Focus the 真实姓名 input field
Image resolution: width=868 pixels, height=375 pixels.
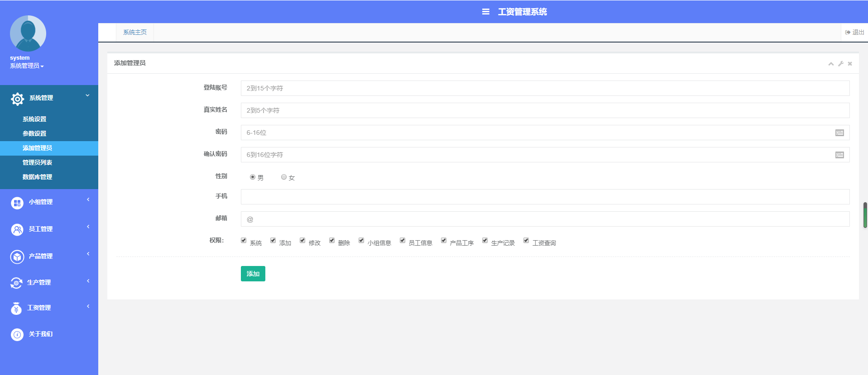[x=545, y=110]
